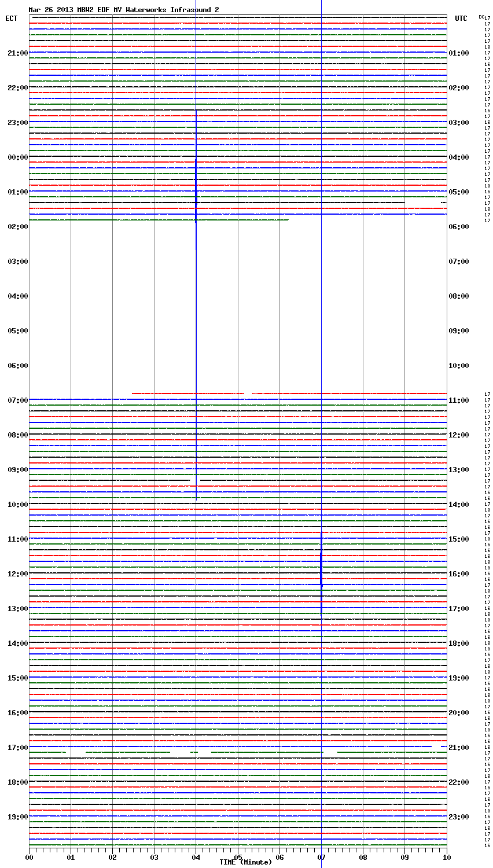
Task: Click minute tick label '06' on bottom axis
Action: coord(279,857)
